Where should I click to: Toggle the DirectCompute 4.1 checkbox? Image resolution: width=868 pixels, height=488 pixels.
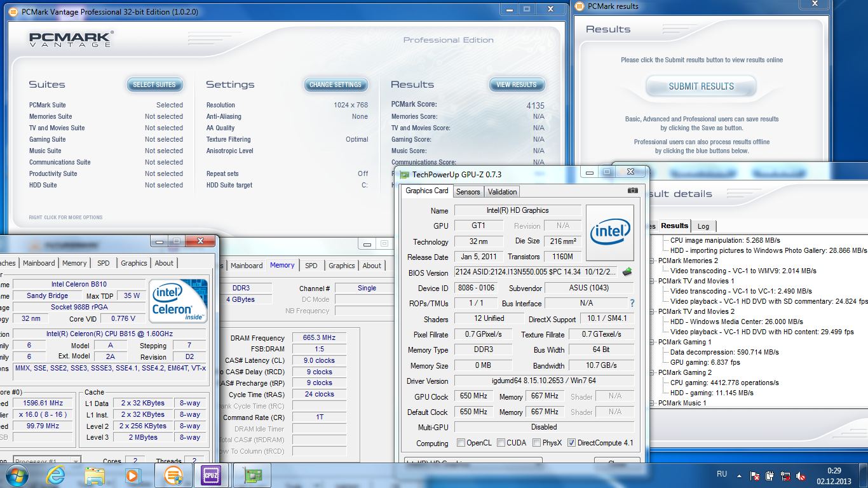pyautogui.click(x=571, y=443)
